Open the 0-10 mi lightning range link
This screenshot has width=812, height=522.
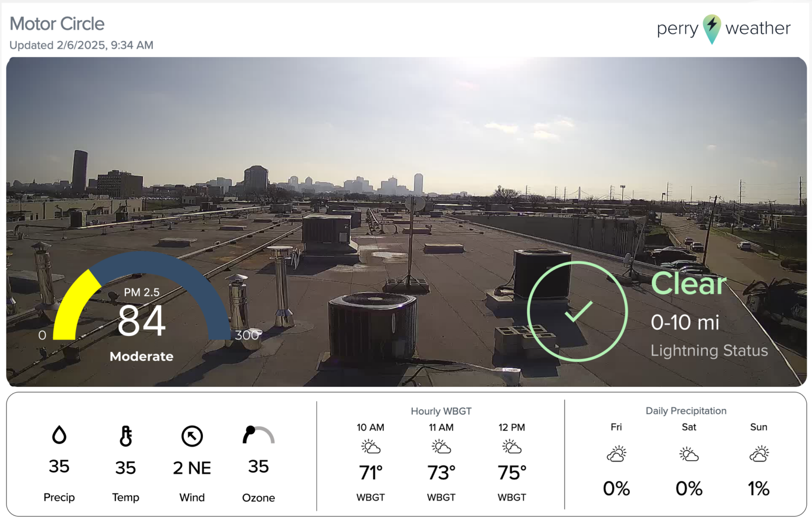685,322
